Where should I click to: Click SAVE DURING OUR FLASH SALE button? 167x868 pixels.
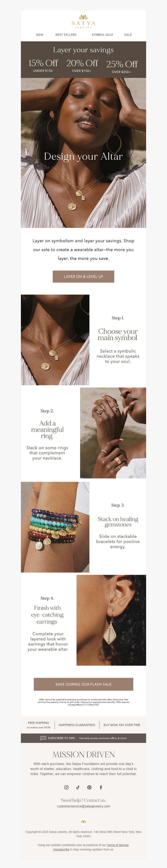83,684
